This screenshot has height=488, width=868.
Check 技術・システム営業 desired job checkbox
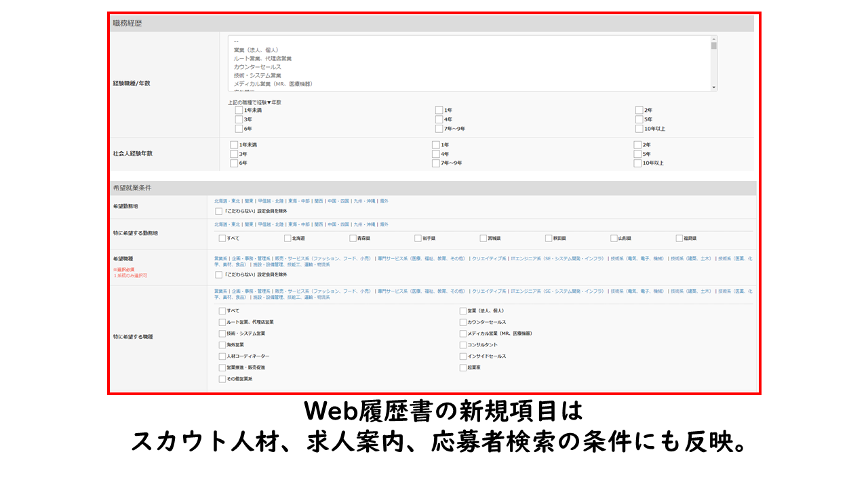[x=222, y=333]
